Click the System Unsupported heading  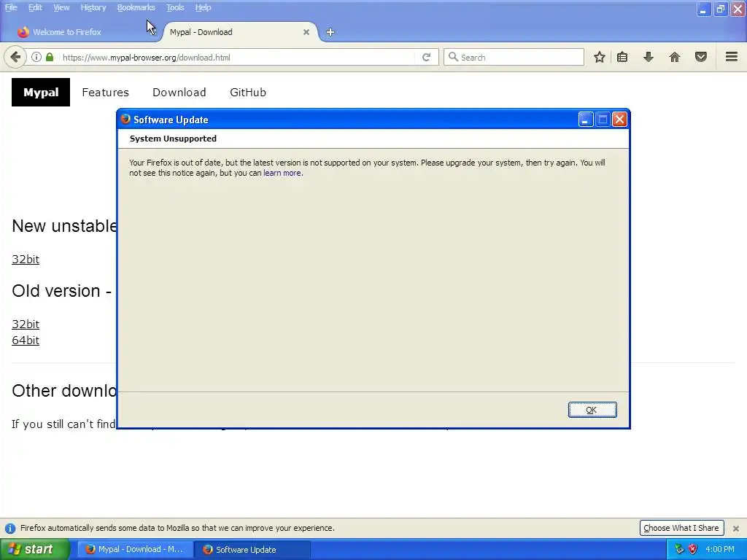(173, 139)
